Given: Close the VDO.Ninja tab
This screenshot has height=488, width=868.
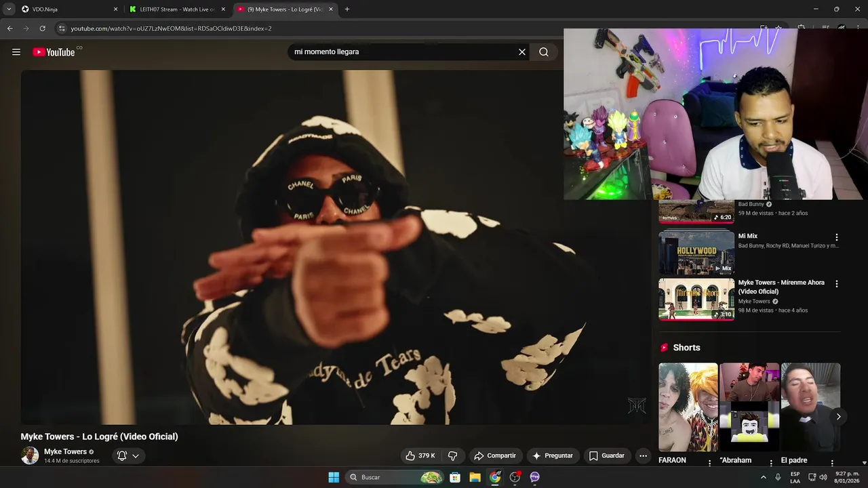Looking at the screenshot, I should tap(115, 9).
